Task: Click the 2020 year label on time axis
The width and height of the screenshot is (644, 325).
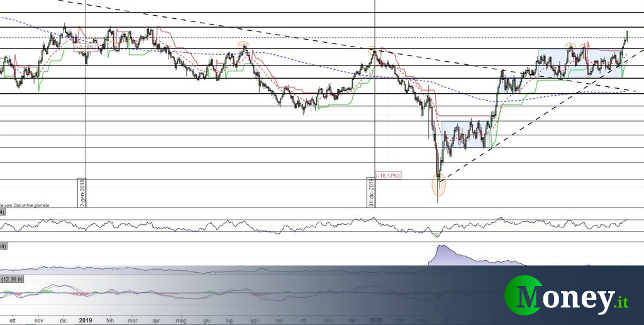Action: click(x=376, y=320)
